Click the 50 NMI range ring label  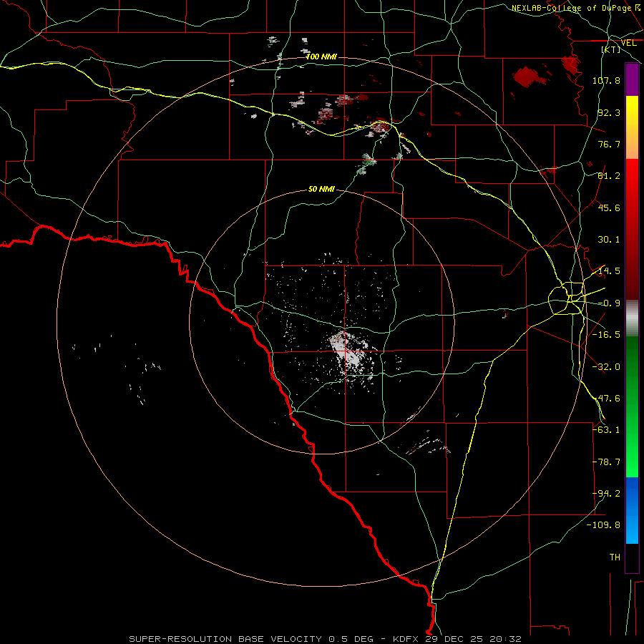(x=321, y=189)
